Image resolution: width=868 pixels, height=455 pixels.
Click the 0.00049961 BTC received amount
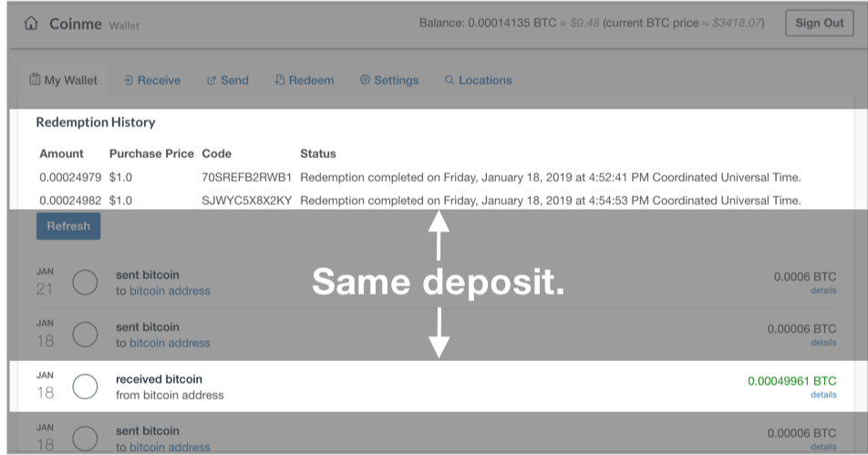[791, 381]
